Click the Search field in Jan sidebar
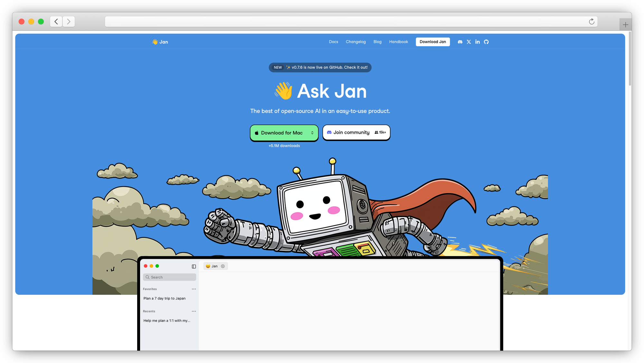The height and width of the screenshot is (363, 644). point(170,277)
